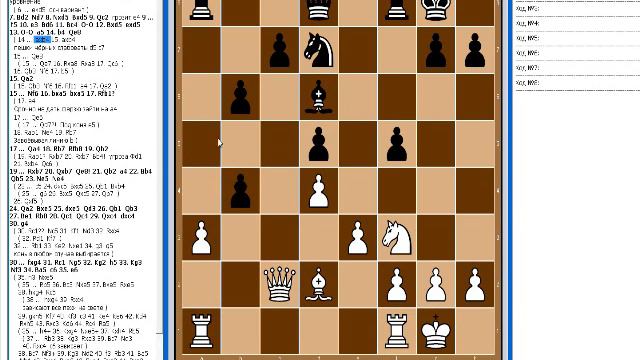Jump to move 30. g4 in notation
The image size is (640, 360).
coord(18,223)
